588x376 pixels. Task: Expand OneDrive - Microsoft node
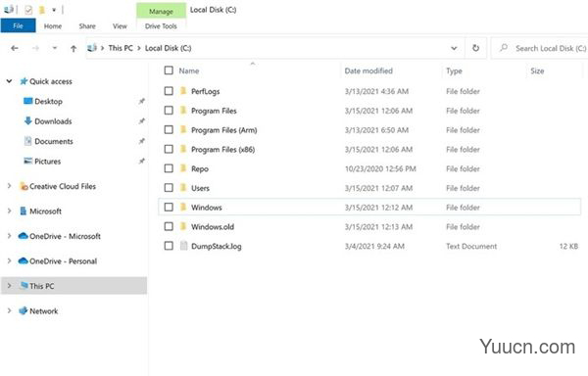point(9,236)
